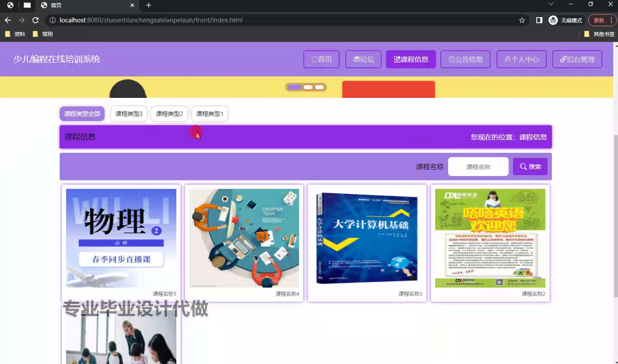618x364 pixels.
Task: Select the first carousel indicator dot
Action: point(295,87)
